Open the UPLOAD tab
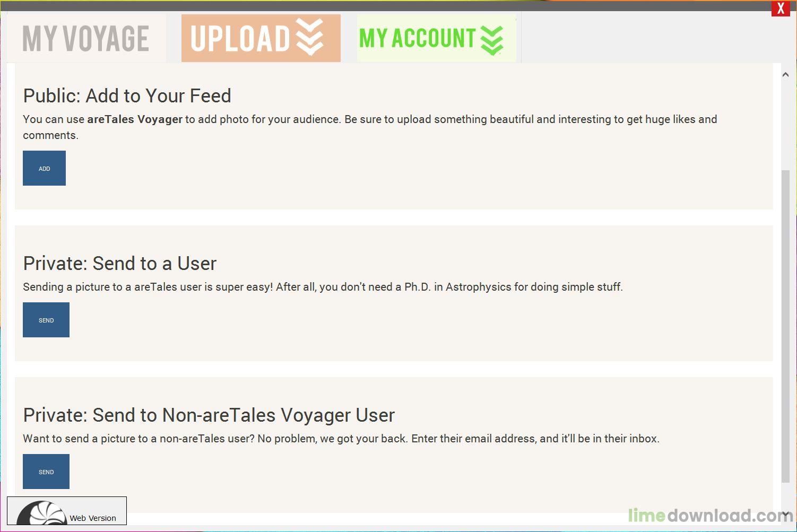797x532 pixels. coord(261,38)
